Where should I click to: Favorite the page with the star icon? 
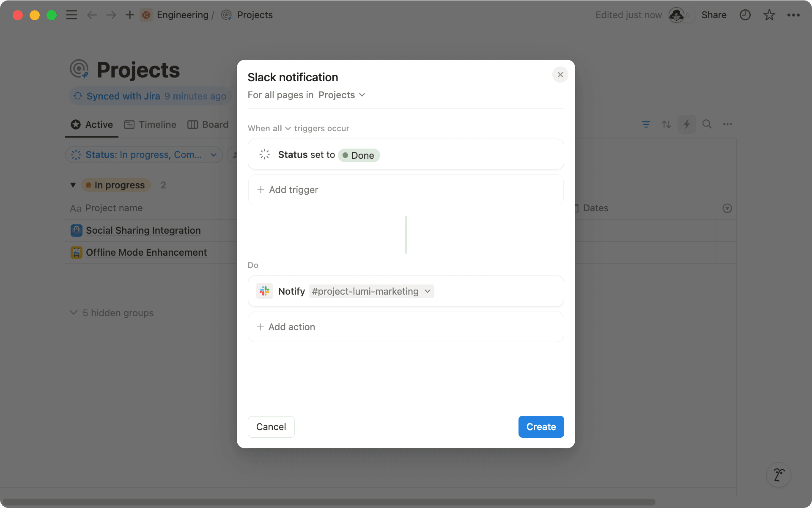[769, 15]
